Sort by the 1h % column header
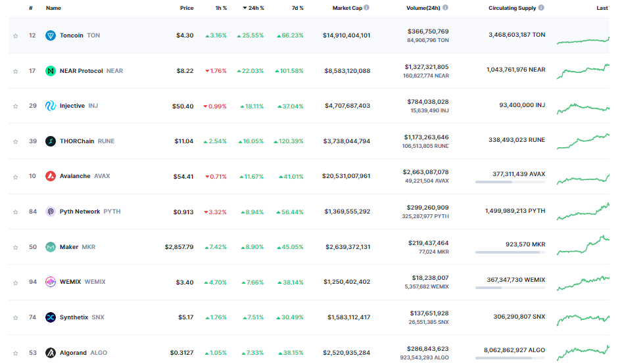 (221, 8)
